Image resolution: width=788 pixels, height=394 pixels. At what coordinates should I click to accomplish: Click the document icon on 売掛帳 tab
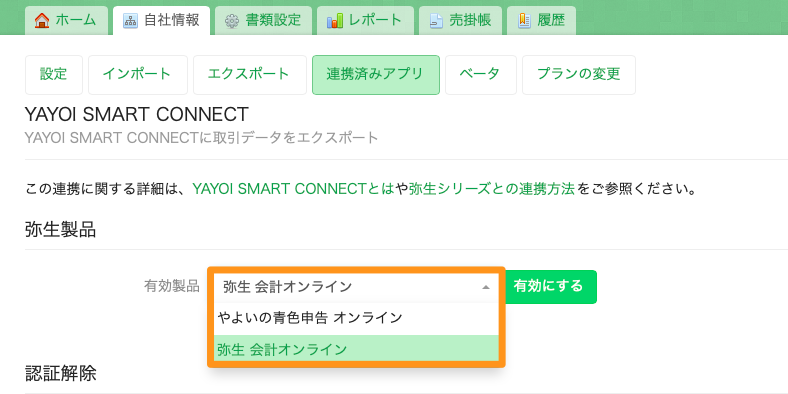436,21
